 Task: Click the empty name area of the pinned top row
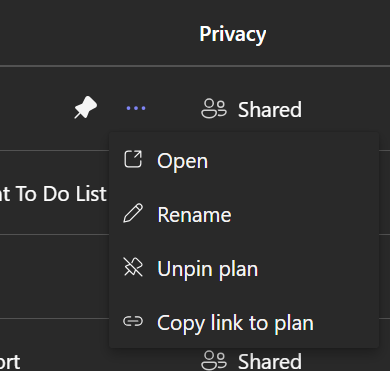(x=33, y=109)
